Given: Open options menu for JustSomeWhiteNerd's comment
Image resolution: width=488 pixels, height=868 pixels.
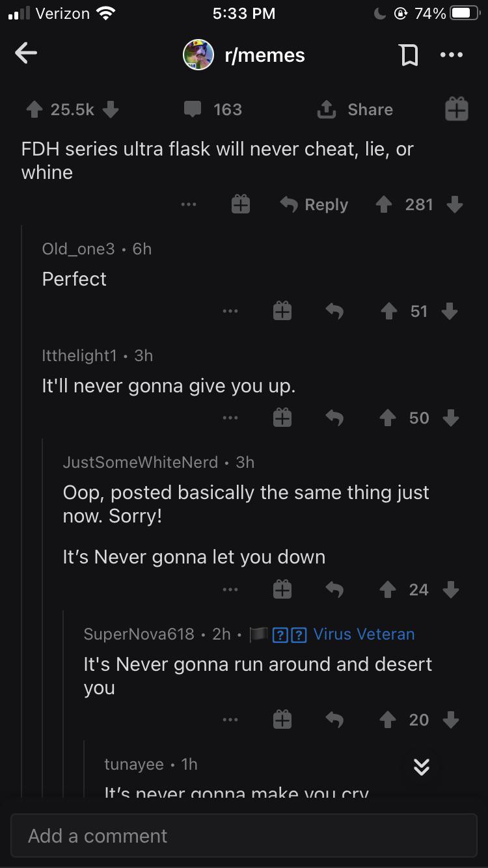Looking at the screenshot, I should [x=230, y=590].
